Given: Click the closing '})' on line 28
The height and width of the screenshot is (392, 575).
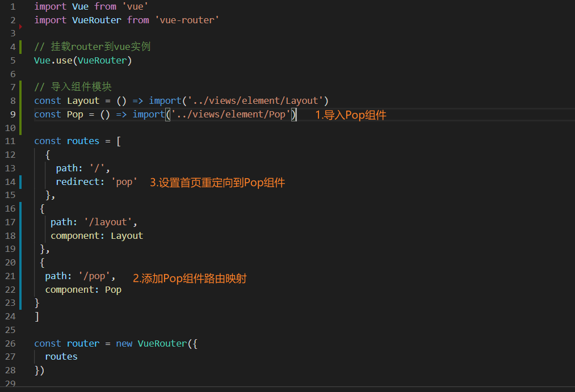Looking at the screenshot, I should coord(39,370).
